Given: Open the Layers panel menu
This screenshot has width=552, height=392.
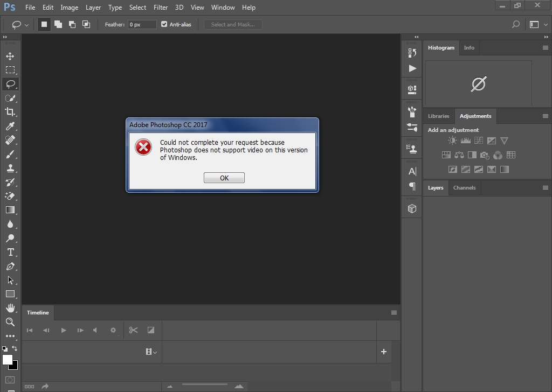Looking at the screenshot, I should [x=546, y=188].
